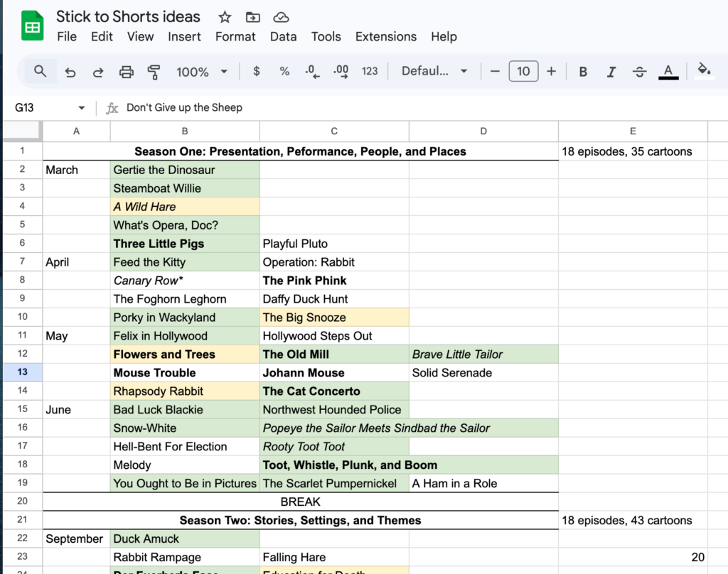Open the search in menus icon
Viewport: 728px width, 574px height.
(x=40, y=71)
